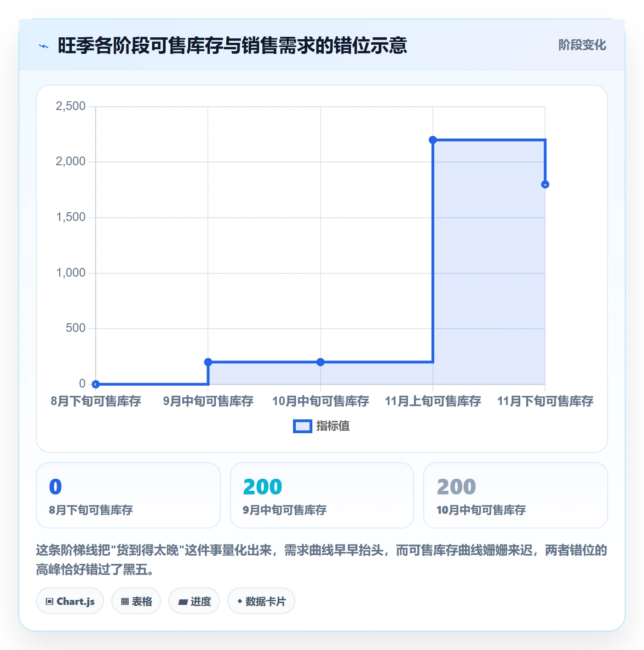The height and width of the screenshot is (650, 644).
Task: Select the 11月下旬可售库存 data point on chart
Action: [x=545, y=185]
